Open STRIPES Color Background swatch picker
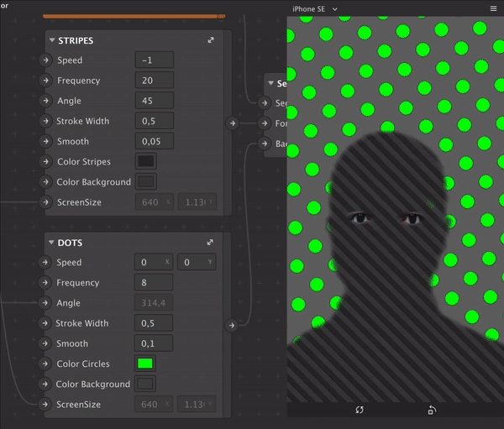Screen dimensions: 504x429 [x=146, y=182]
